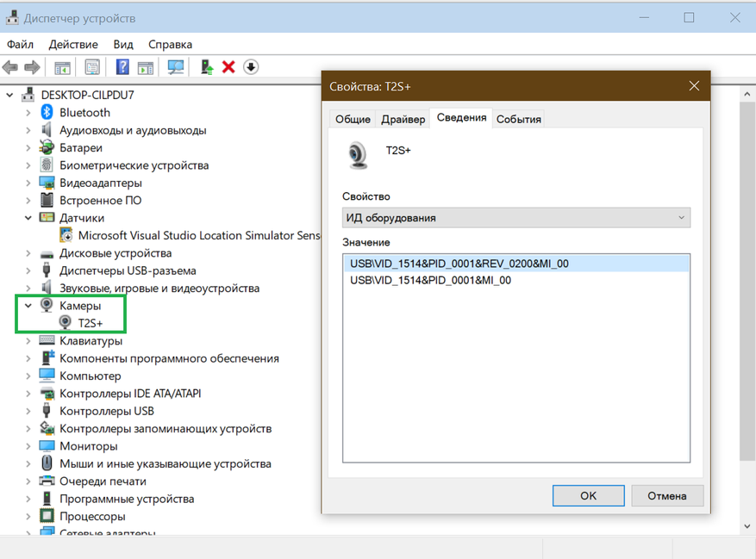Click the vertical scrollbar up arrow
756x559 pixels.
point(747,95)
